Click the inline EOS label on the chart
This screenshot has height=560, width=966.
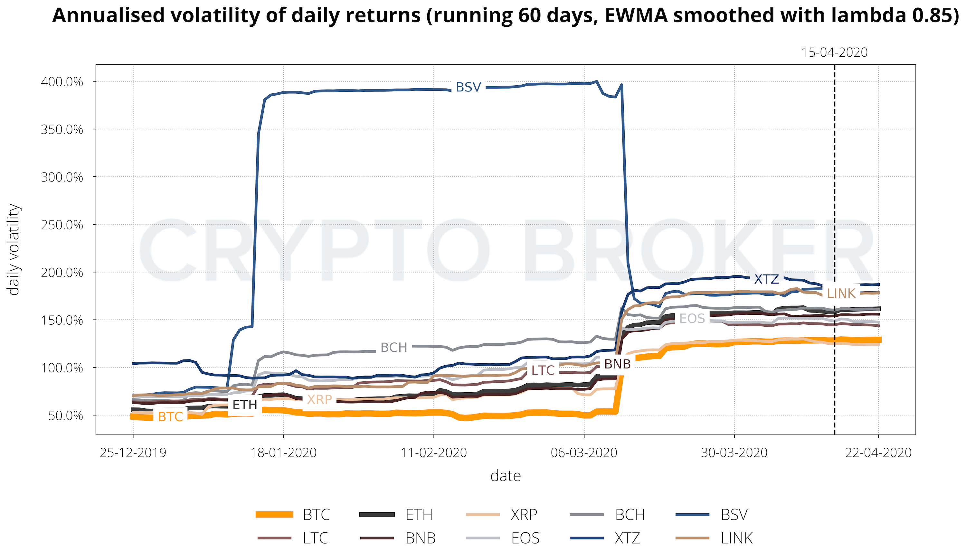pos(692,318)
